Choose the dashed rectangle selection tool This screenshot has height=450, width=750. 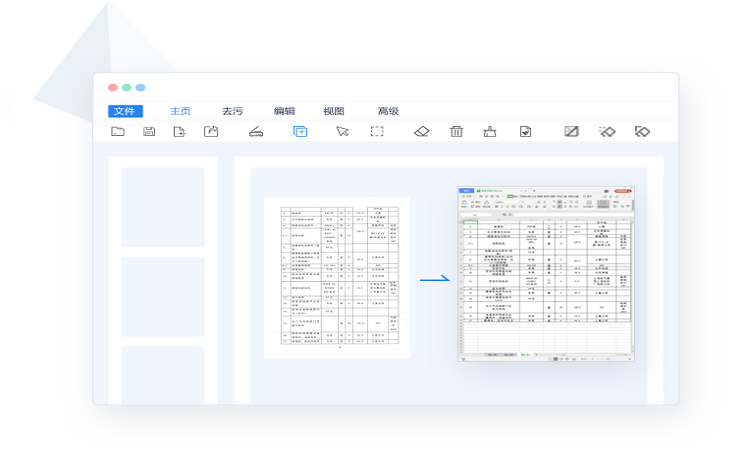tap(377, 132)
